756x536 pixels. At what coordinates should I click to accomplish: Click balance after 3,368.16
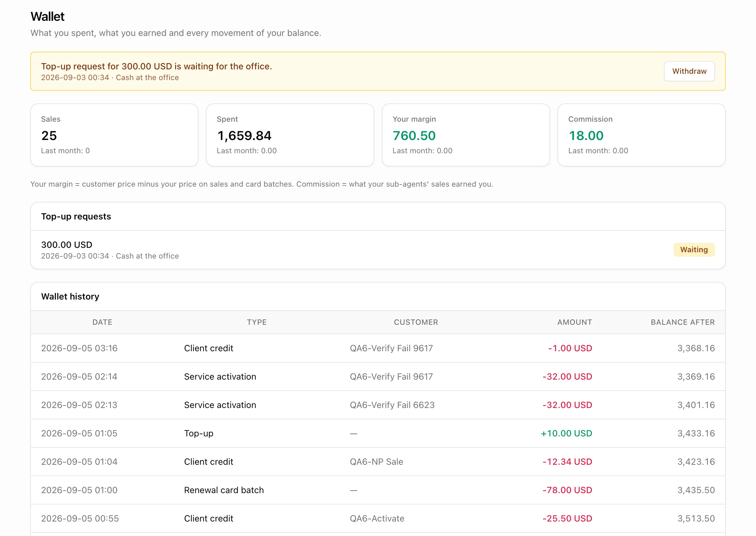pyautogui.click(x=696, y=348)
